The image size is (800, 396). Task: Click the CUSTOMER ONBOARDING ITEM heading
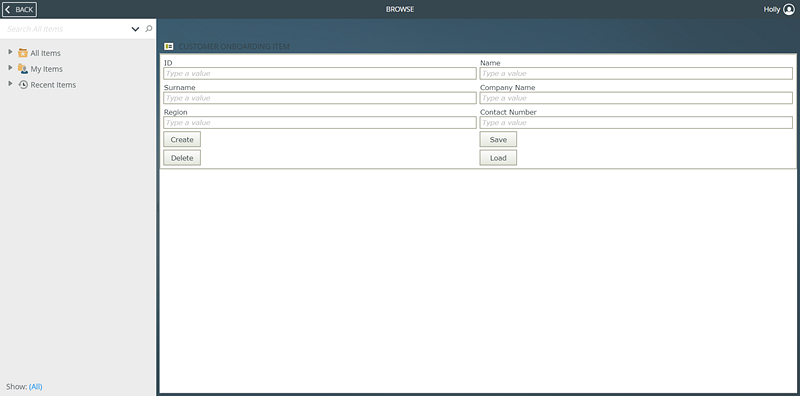point(234,46)
